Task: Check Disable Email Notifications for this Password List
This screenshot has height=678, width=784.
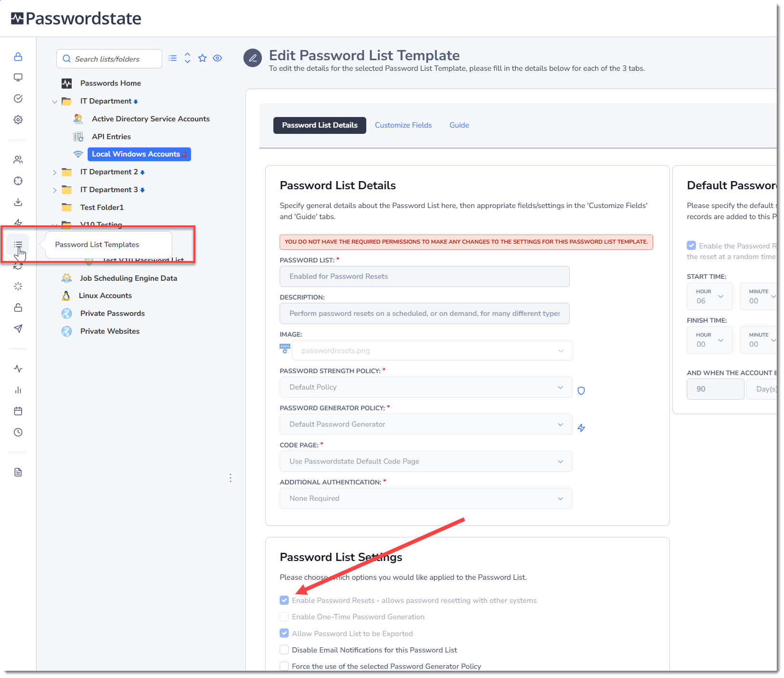Action: click(284, 650)
